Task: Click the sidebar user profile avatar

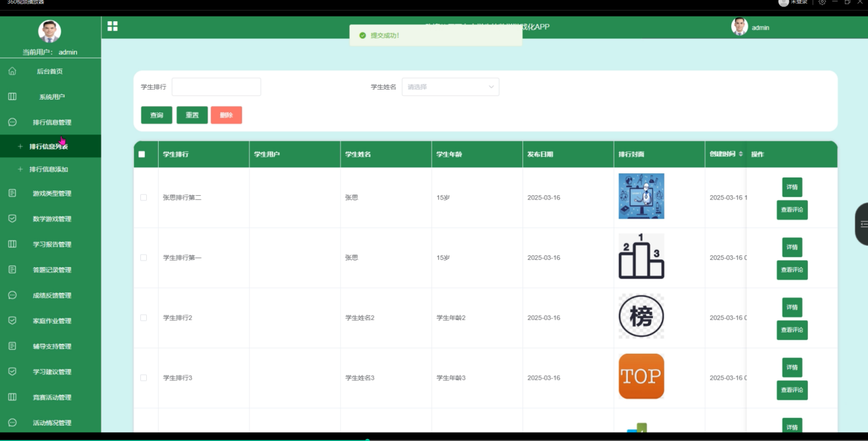Action: (x=50, y=32)
